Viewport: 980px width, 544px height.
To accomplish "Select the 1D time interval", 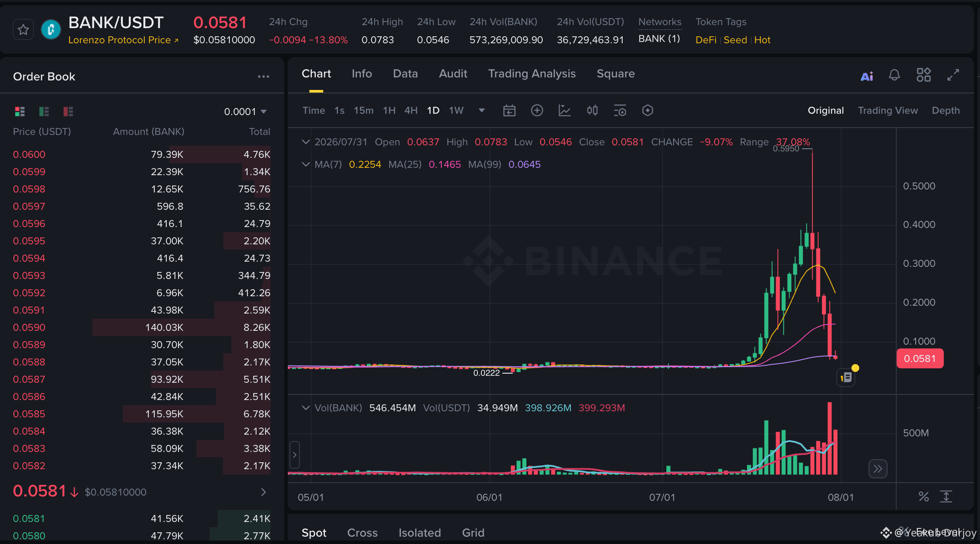I will (x=433, y=111).
